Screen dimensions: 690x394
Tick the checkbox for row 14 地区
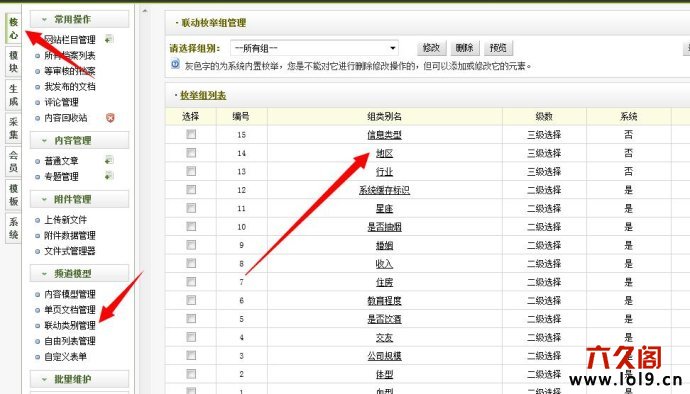click(x=191, y=153)
